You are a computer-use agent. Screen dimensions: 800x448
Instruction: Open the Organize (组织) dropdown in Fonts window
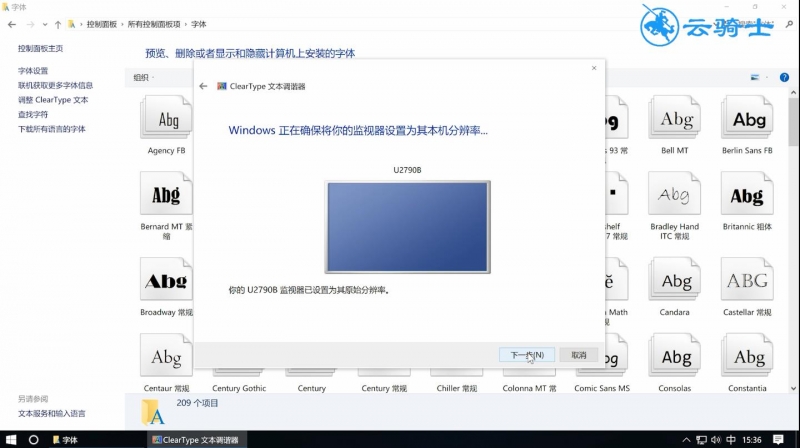point(143,78)
